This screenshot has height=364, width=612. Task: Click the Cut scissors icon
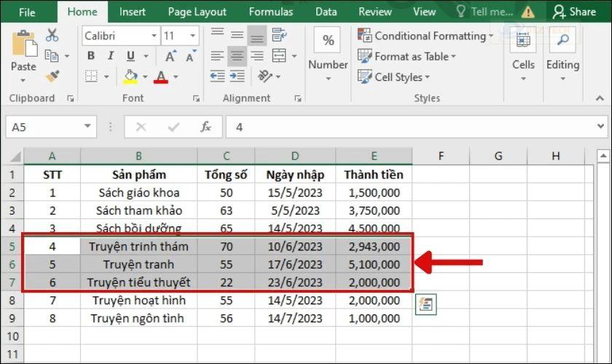[x=52, y=35]
